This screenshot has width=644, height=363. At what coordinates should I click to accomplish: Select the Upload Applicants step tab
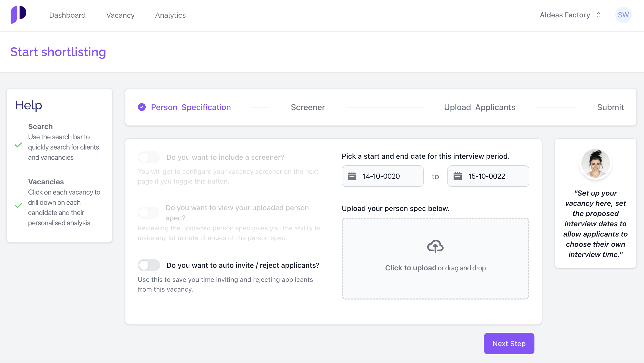click(x=479, y=106)
